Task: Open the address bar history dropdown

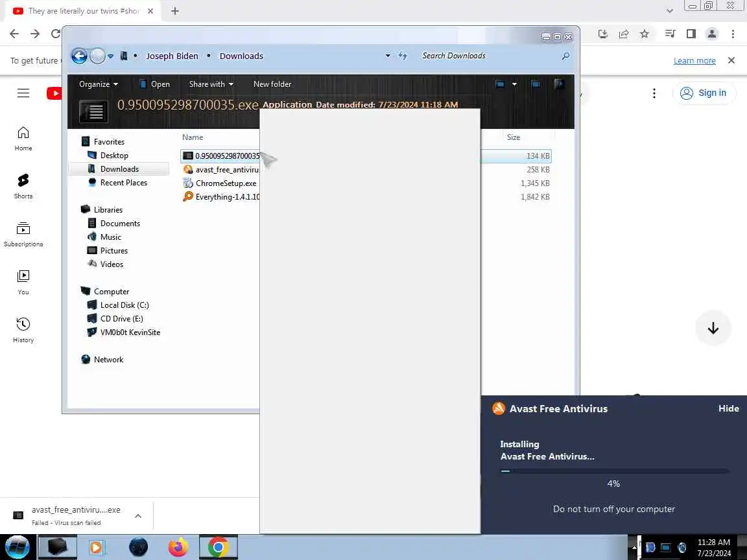Action: [388, 56]
